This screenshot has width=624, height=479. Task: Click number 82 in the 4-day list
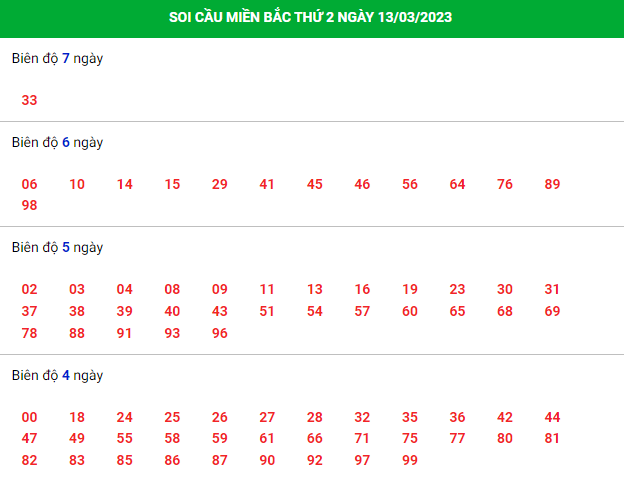click(x=29, y=460)
